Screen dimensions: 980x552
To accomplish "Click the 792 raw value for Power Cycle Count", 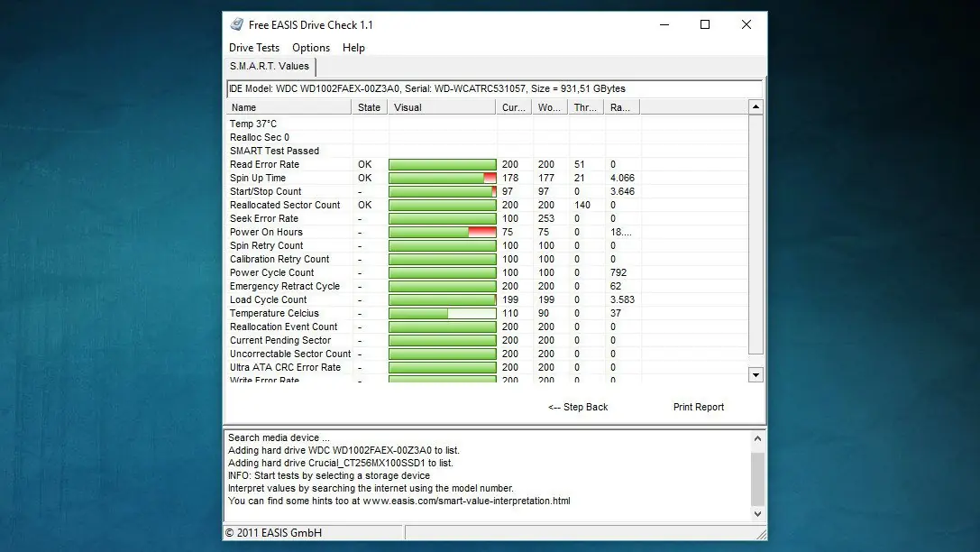I will 618,272.
